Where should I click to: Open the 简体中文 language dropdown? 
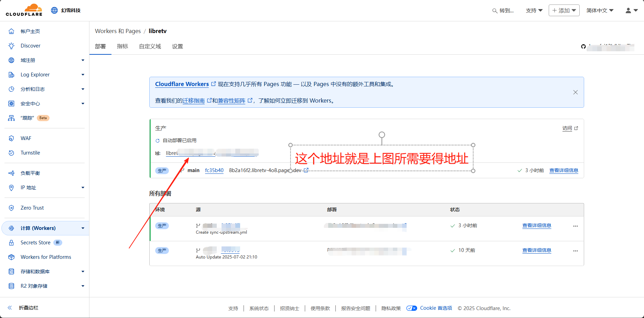pyautogui.click(x=600, y=11)
